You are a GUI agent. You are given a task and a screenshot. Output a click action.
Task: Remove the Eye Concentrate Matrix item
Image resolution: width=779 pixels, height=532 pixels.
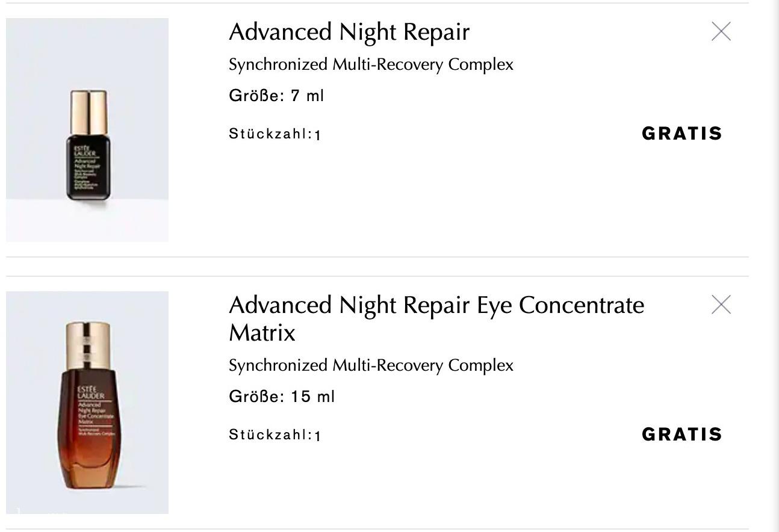pos(721,305)
